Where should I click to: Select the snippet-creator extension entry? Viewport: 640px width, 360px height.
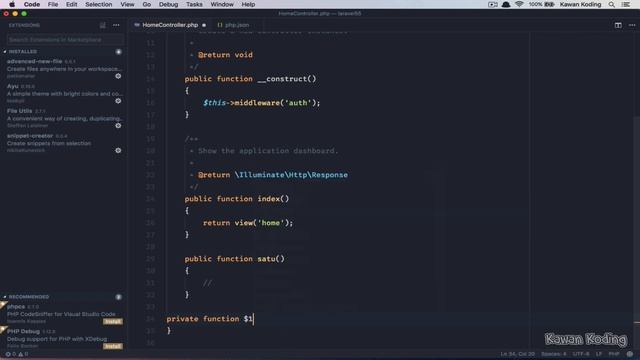coord(63,143)
